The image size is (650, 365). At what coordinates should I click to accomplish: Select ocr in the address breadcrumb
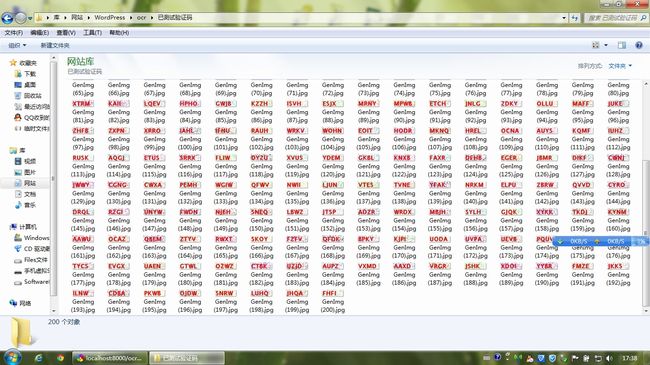[141, 17]
